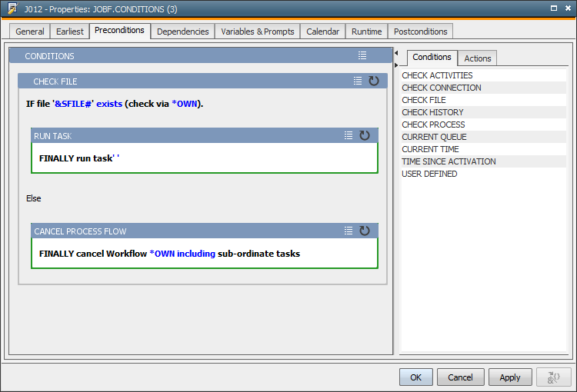The image size is (577, 392).
Task: Select the Dependencies tab
Action: click(182, 32)
